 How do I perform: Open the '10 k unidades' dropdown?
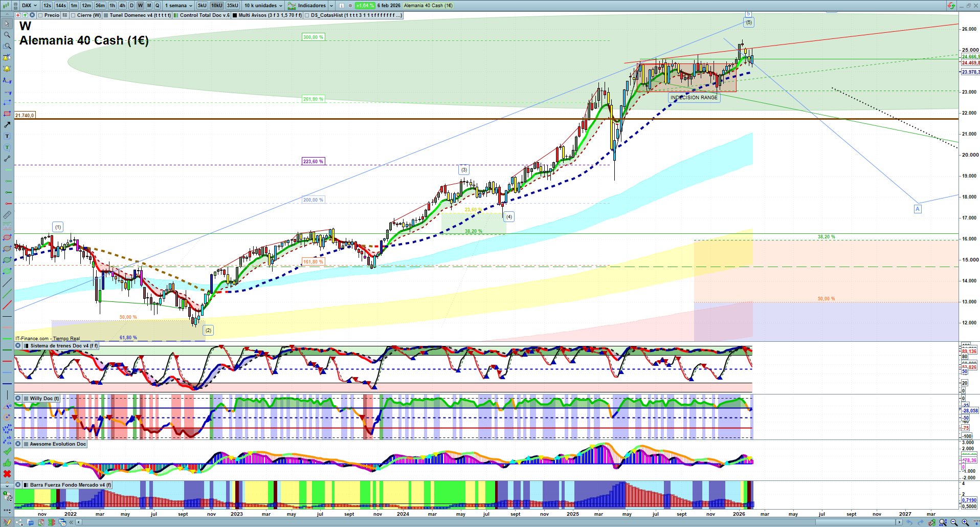(x=263, y=6)
